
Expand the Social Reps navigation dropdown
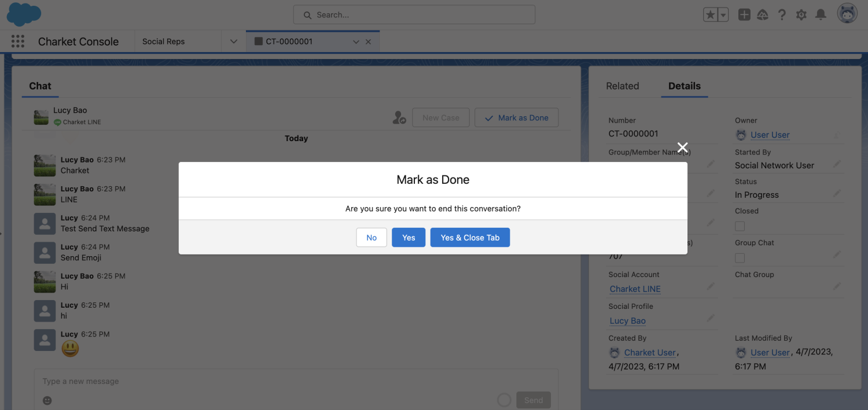point(234,42)
